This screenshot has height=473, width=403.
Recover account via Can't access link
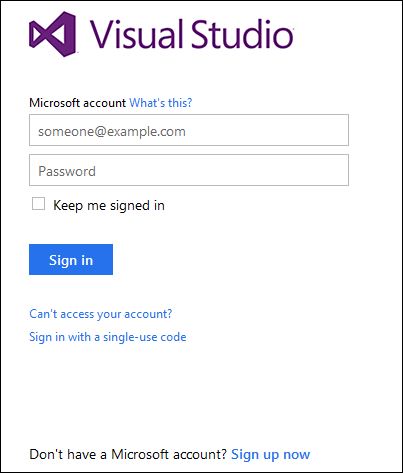pos(101,314)
